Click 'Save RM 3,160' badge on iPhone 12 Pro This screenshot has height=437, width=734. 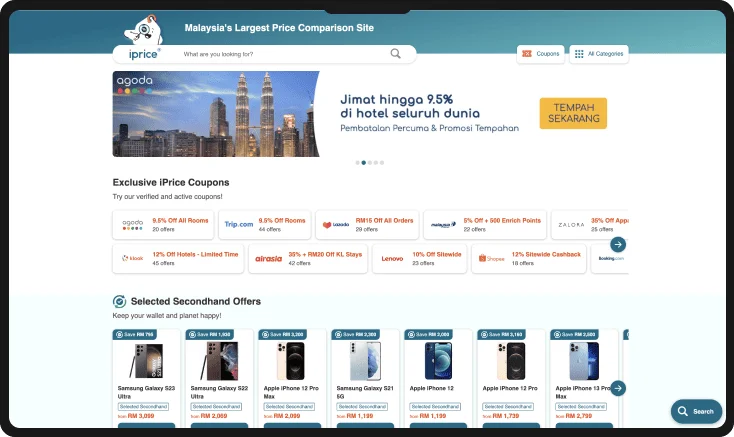point(501,335)
